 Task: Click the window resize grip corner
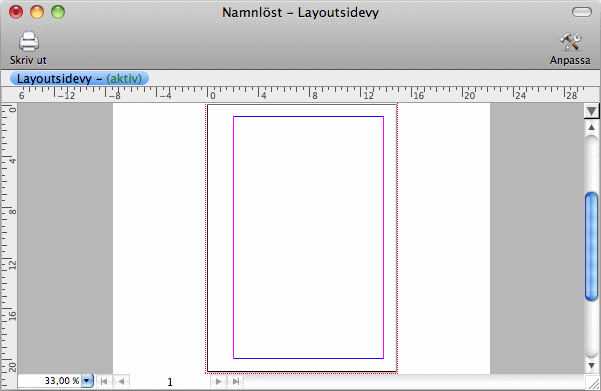pyautogui.click(x=593, y=382)
